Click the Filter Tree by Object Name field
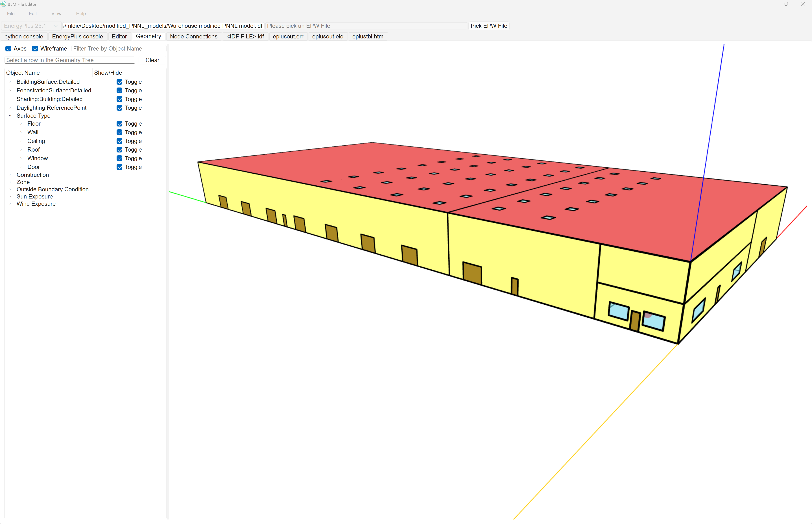 click(x=119, y=49)
